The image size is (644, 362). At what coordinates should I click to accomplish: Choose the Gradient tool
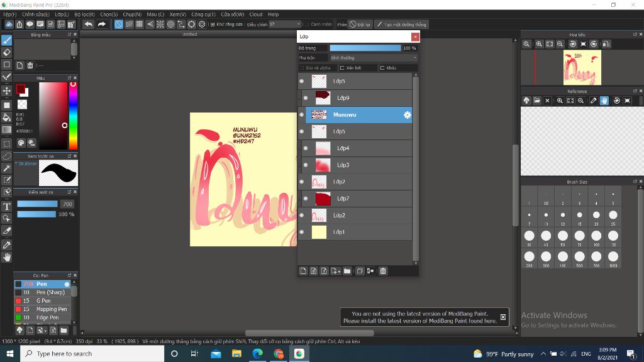pyautogui.click(x=6, y=129)
